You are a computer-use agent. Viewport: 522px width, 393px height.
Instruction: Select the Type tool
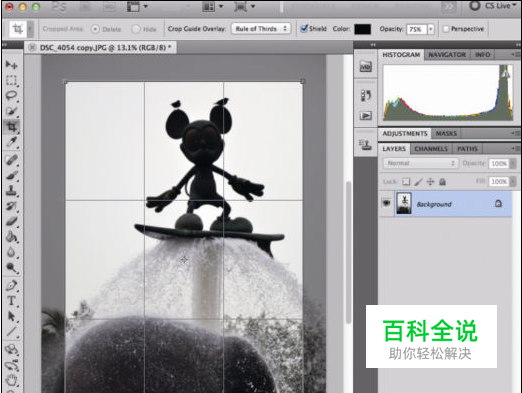click(11, 301)
